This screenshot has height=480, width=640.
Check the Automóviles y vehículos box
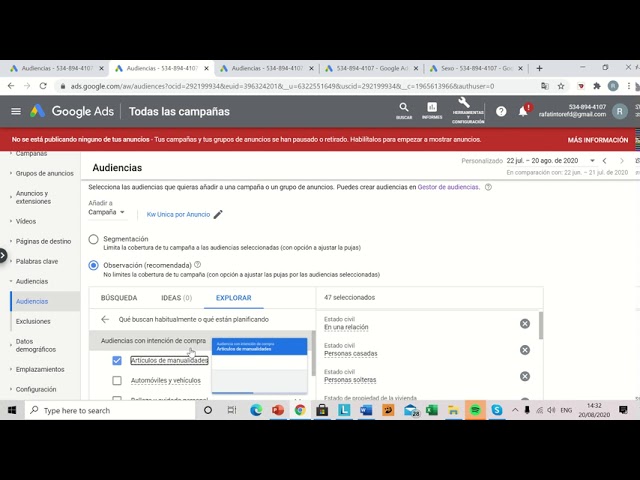pyautogui.click(x=117, y=381)
